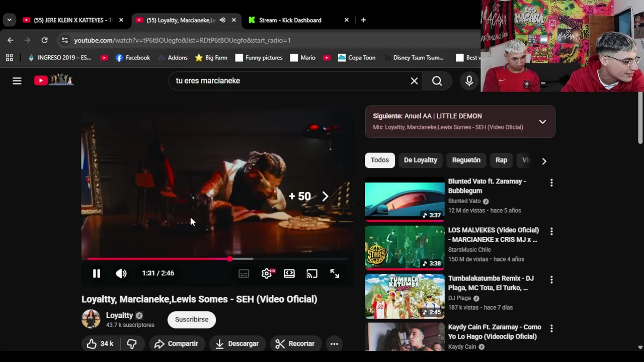The image size is (644, 362).
Task: Open options for Blunted Vato Bubblegum video
Action: coord(551,183)
